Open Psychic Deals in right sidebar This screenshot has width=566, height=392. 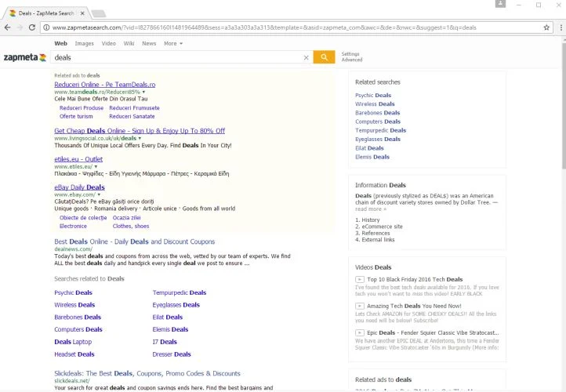pos(373,96)
